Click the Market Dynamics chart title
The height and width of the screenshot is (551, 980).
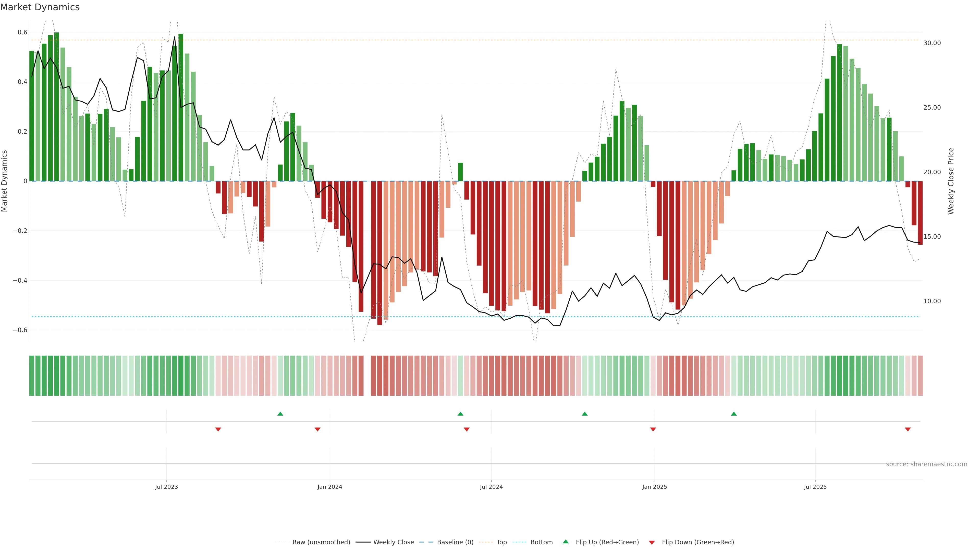coord(40,7)
